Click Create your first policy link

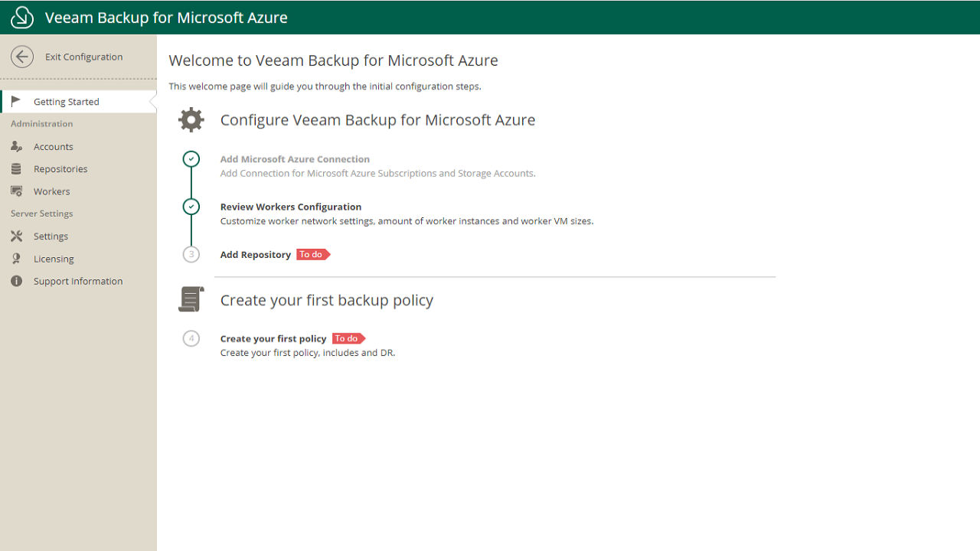click(273, 338)
